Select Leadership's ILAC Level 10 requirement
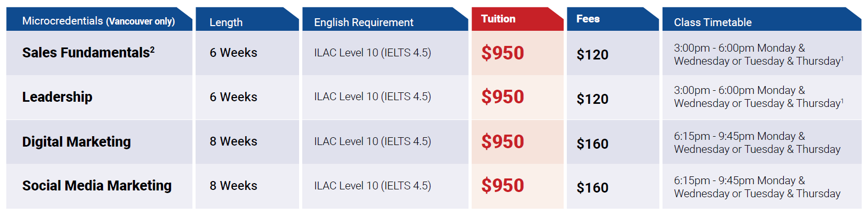 [x=372, y=97]
